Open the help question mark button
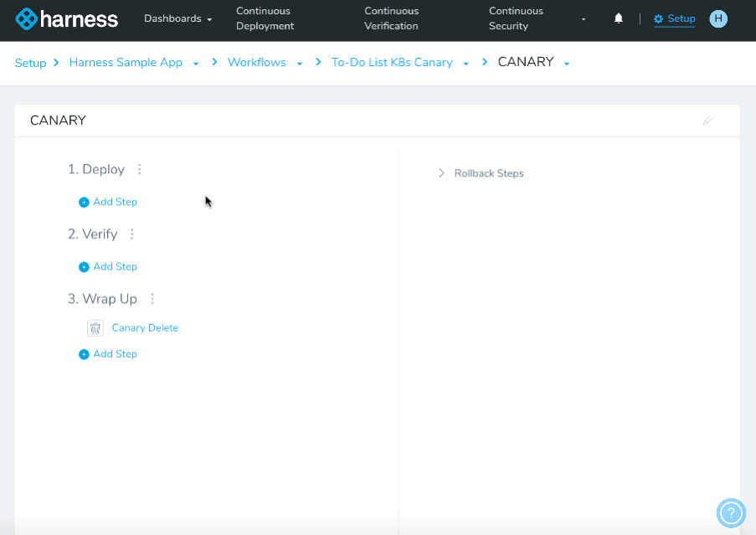This screenshot has height=535, width=756. 731,513
